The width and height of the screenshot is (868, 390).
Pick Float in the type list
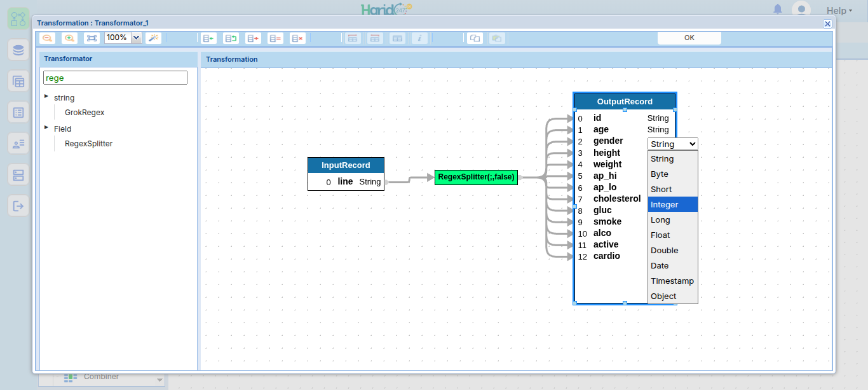pyautogui.click(x=673, y=235)
